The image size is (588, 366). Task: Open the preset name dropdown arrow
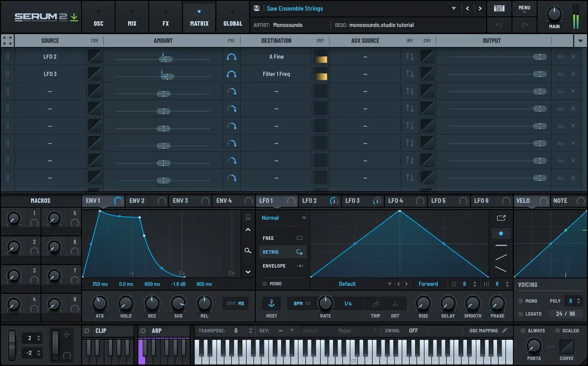[454, 8]
